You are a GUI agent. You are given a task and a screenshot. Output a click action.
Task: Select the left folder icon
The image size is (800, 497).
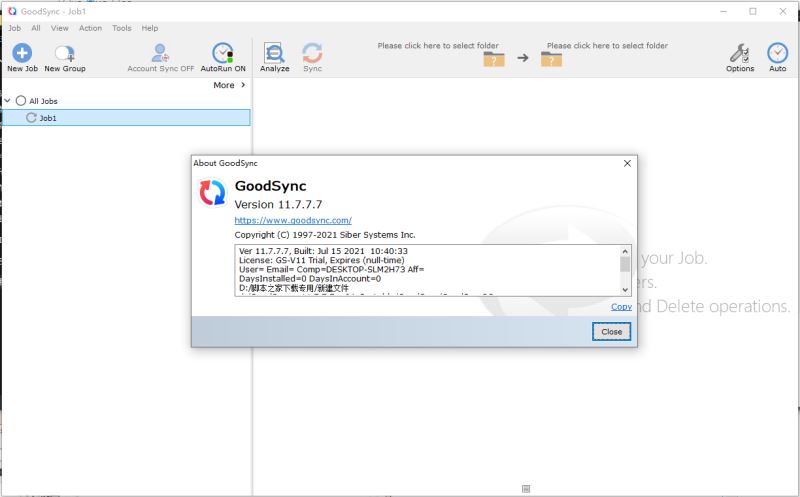(x=494, y=59)
